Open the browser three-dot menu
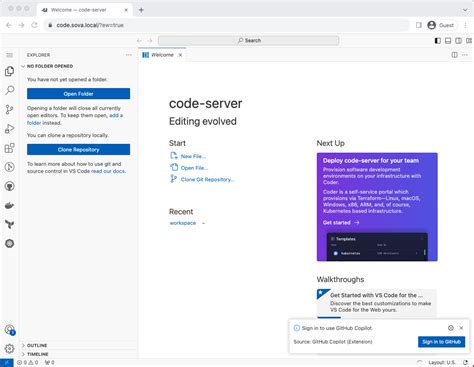This screenshot has height=367, width=474. 466,25
